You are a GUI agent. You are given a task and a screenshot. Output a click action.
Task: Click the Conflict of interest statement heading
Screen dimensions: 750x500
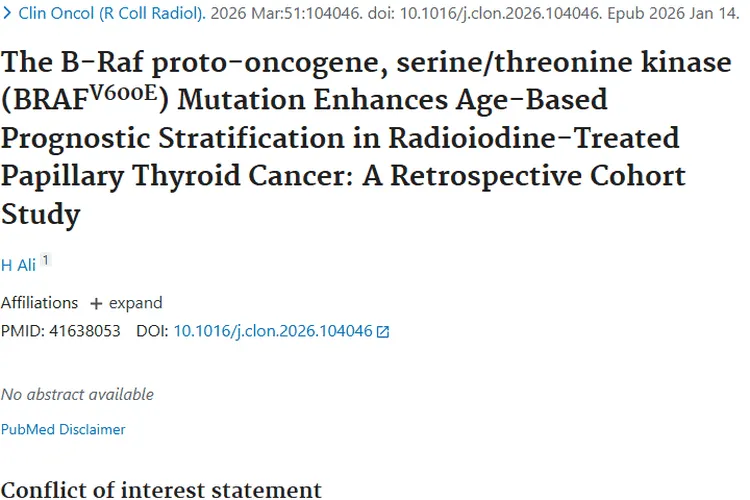pos(161,490)
